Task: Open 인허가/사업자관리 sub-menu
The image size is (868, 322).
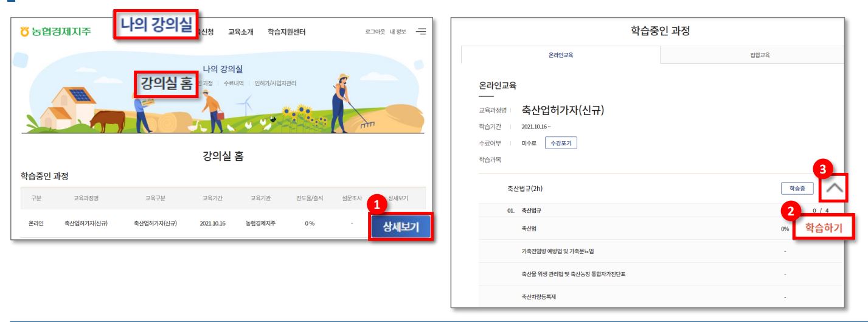Action: pyautogui.click(x=276, y=83)
